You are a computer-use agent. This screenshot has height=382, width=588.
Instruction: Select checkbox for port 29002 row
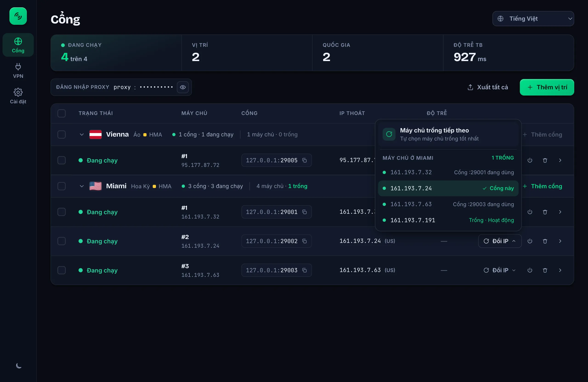coord(62,241)
